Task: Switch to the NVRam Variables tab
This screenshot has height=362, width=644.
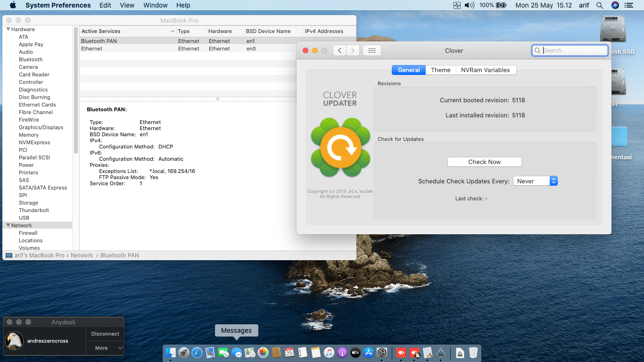Action: tap(486, 70)
